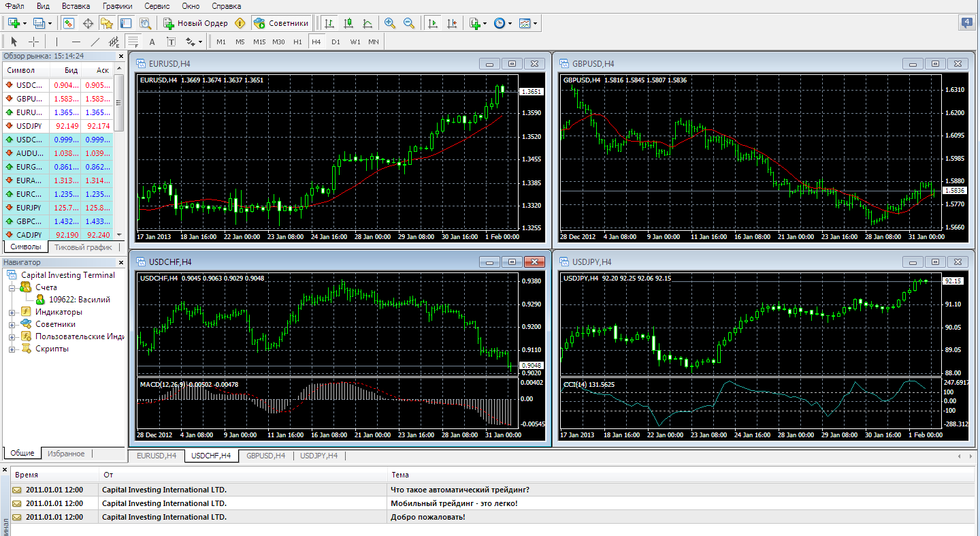Sort by the Бид column header
The height and width of the screenshot is (536, 980).
pyautogui.click(x=65, y=70)
